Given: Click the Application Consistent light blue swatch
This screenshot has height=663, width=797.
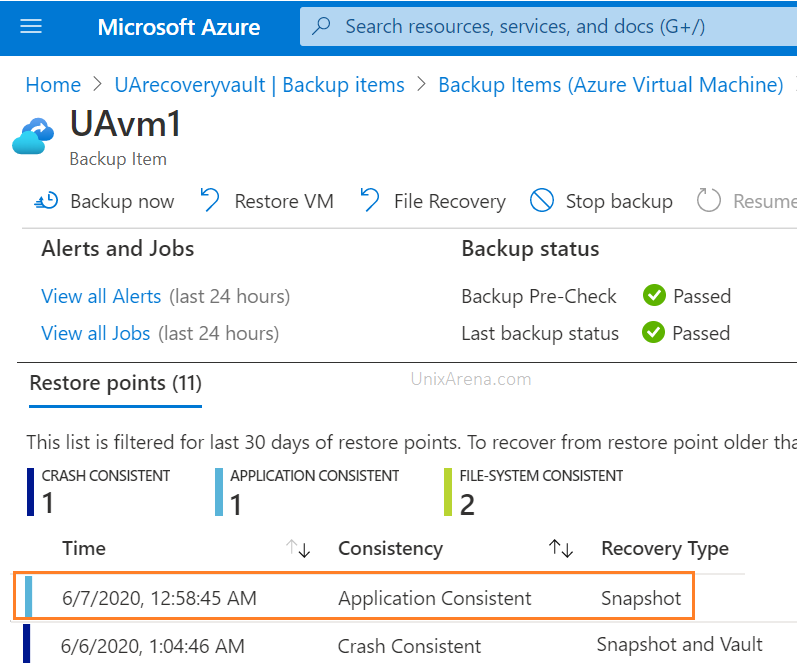Looking at the screenshot, I should pos(219,492).
